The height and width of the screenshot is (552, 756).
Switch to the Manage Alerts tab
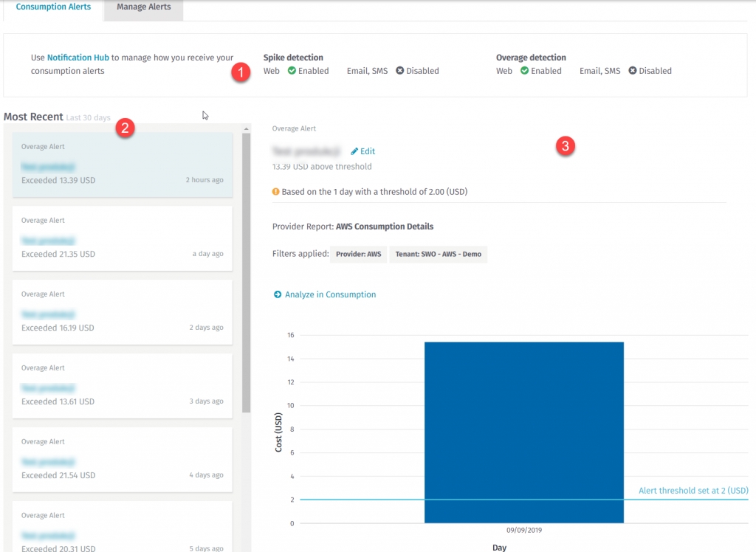coord(143,7)
